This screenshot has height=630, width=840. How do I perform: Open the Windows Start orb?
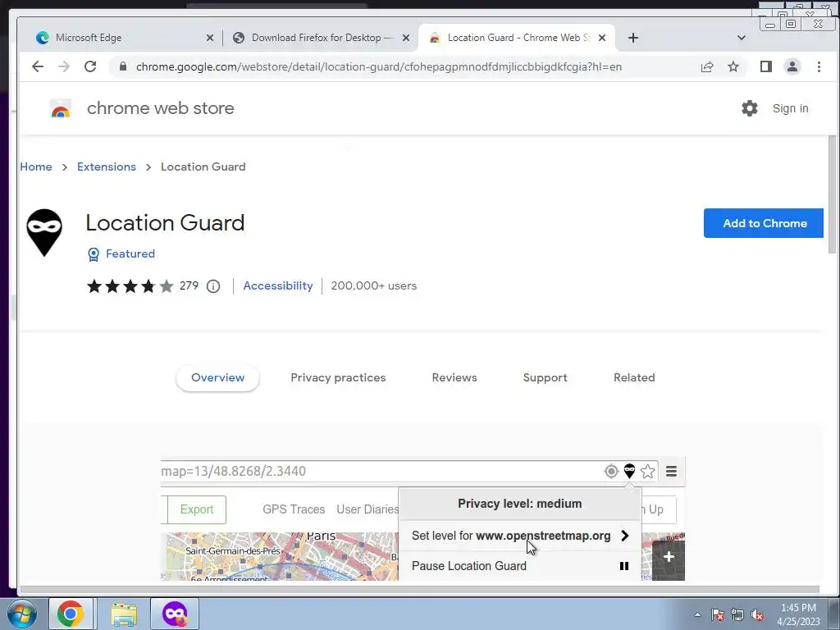(22, 614)
